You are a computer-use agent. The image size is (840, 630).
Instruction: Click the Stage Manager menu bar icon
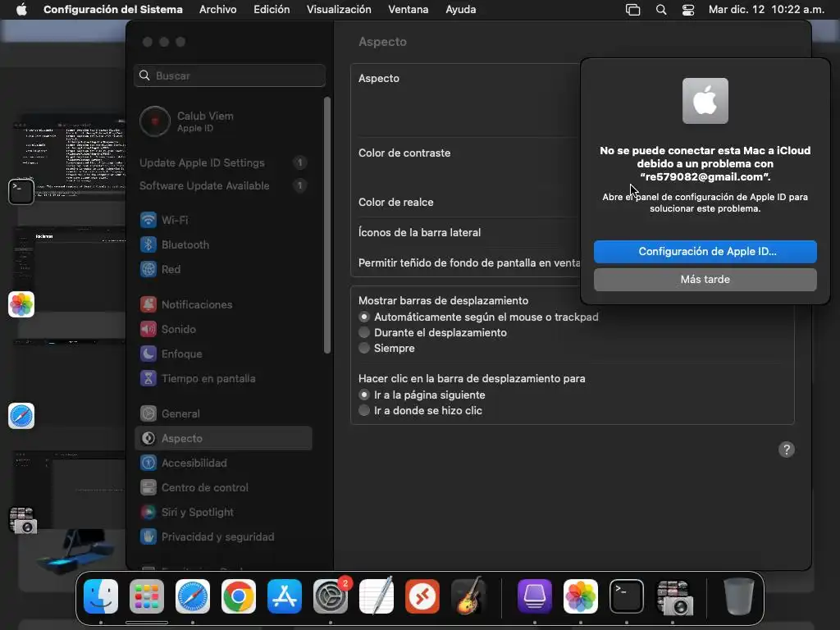point(632,10)
